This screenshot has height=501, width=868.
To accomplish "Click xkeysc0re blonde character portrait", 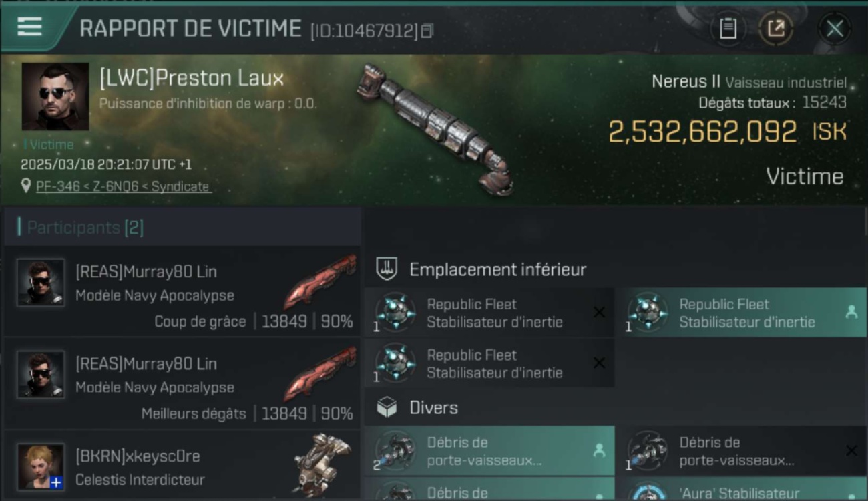I will click(41, 466).
